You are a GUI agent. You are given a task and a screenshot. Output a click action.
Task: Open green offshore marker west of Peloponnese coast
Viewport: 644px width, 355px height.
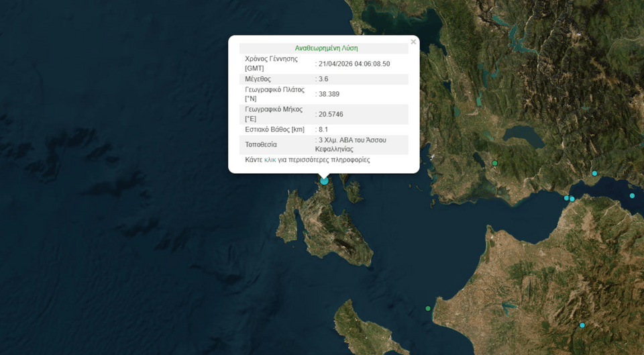[x=428, y=309]
